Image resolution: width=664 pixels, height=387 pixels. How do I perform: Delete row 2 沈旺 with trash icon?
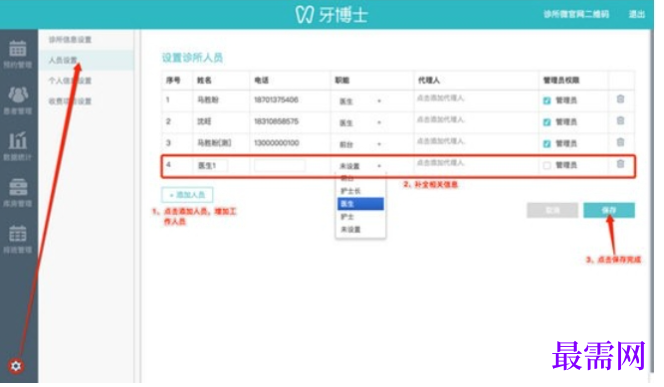(620, 121)
